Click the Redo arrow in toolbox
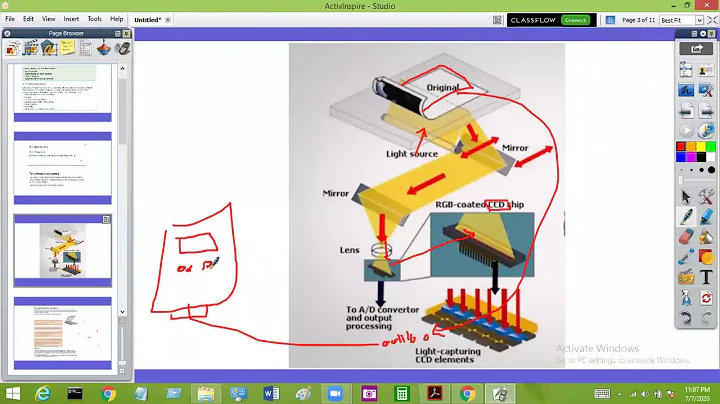Viewport: 720px width, 404px height. (x=706, y=317)
